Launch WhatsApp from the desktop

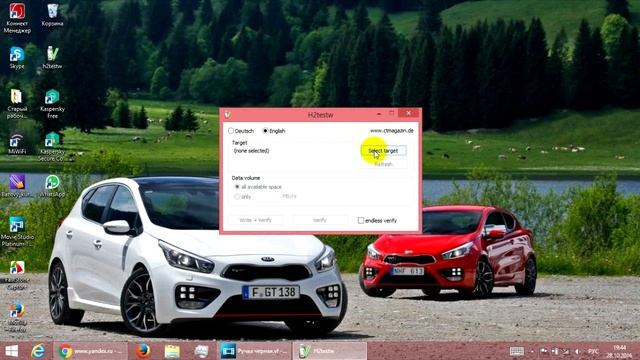52,185
